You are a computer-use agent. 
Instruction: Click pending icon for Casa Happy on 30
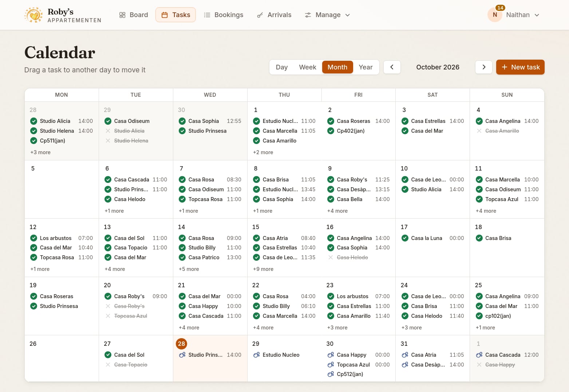(331, 355)
